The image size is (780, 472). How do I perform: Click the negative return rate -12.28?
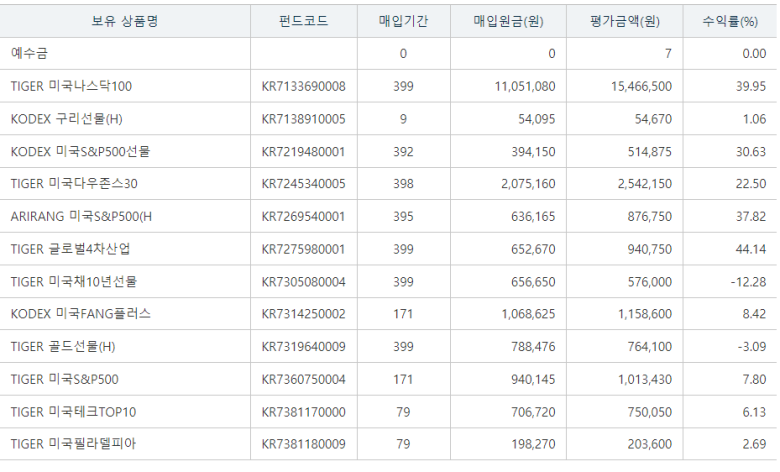(749, 282)
